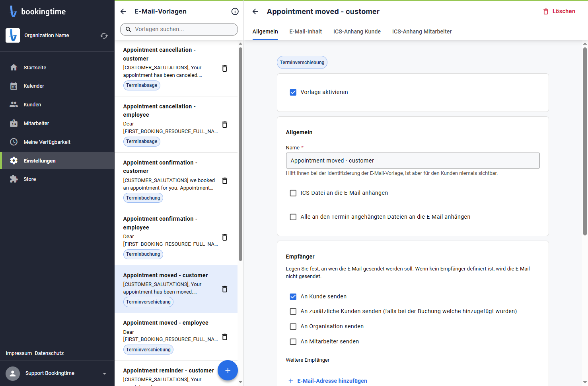Screen dimensions: 588x386
Task: Click the template list scrollbar
Action: click(240, 154)
